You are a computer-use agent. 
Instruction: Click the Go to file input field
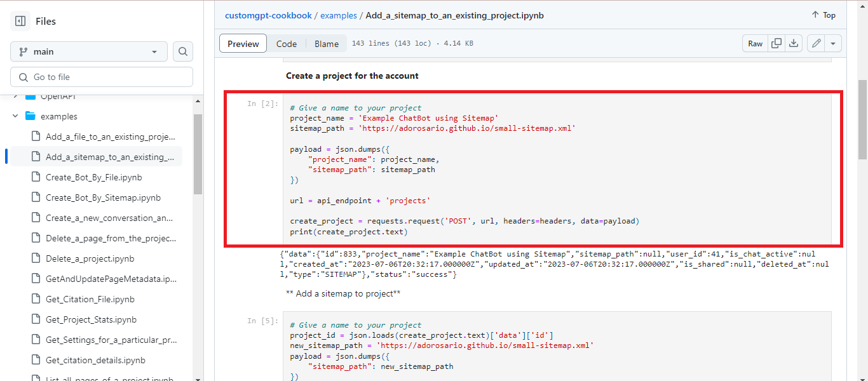point(102,76)
